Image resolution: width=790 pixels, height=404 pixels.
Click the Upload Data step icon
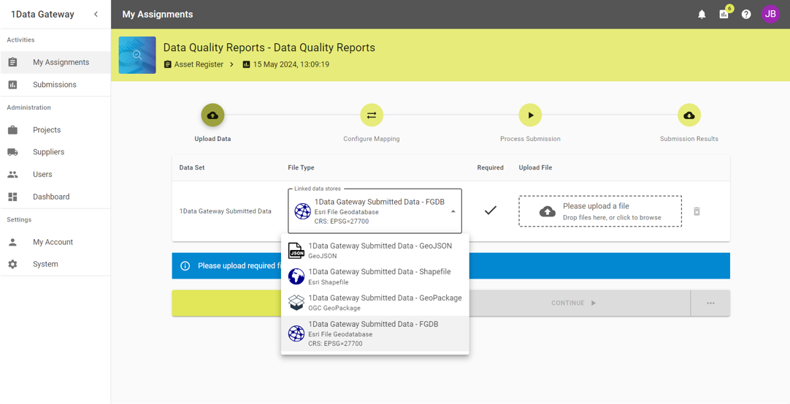click(x=212, y=115)
